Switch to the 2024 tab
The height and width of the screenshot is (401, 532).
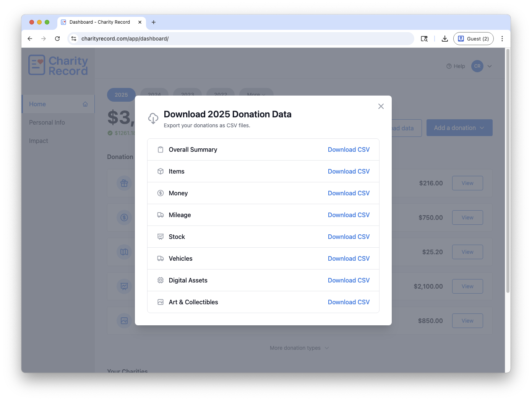[154, 95]
